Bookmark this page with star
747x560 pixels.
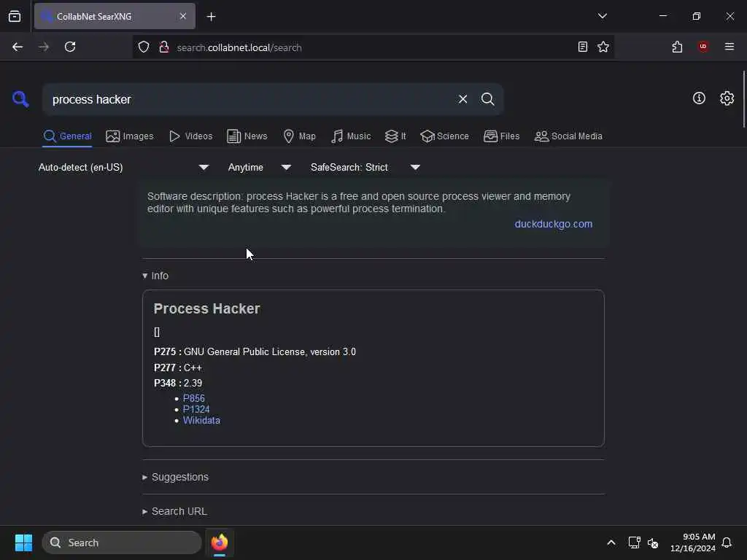click(603, 47)
